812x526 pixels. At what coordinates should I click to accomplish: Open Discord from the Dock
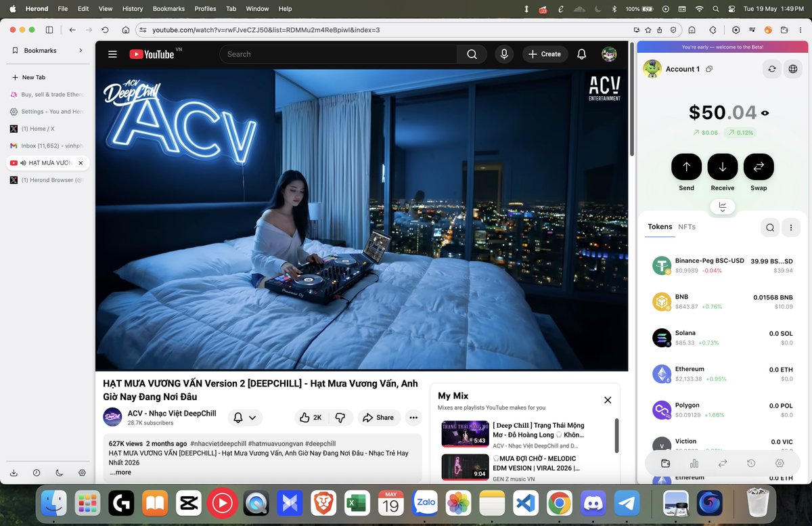pos(593,503)
